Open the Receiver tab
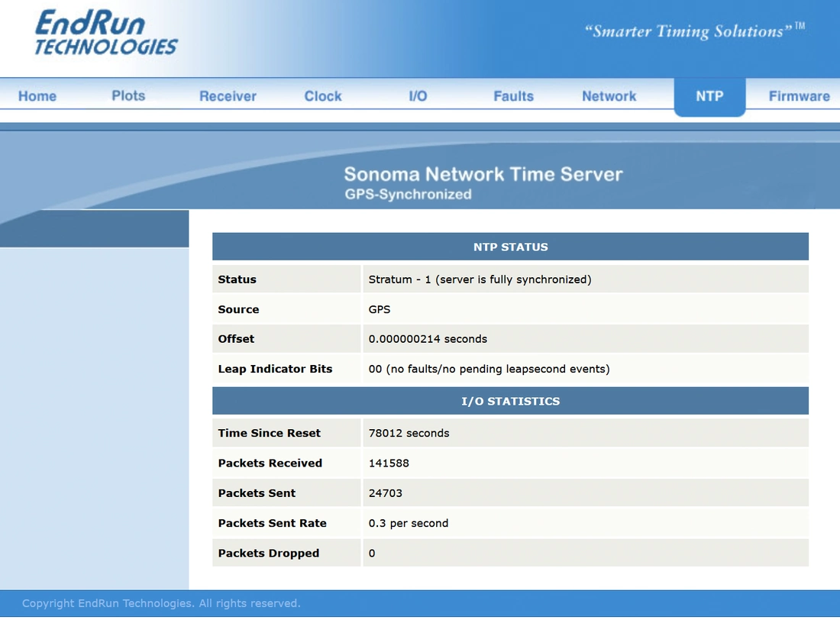The image size is (840, 620). (x=228, y=96)
